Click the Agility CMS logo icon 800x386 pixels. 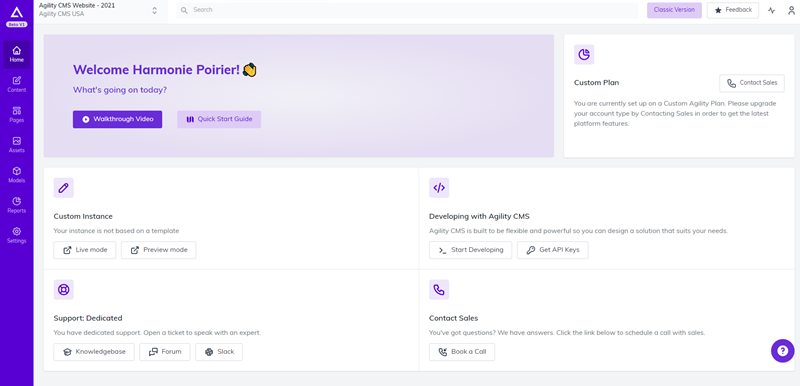coord(17,13)
